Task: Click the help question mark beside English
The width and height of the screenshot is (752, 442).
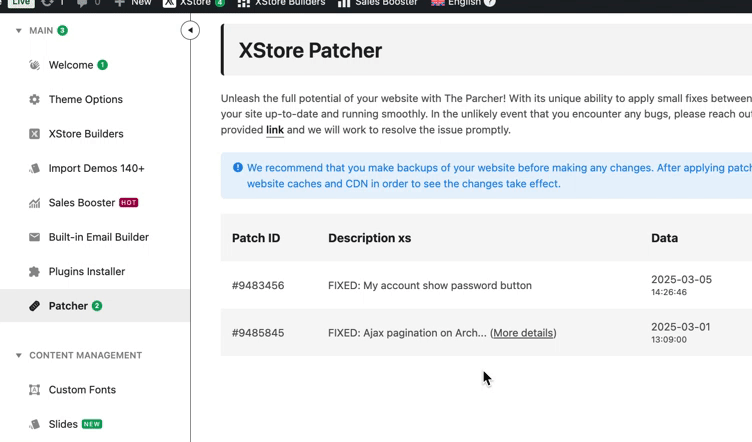Action: click(490, 3)
